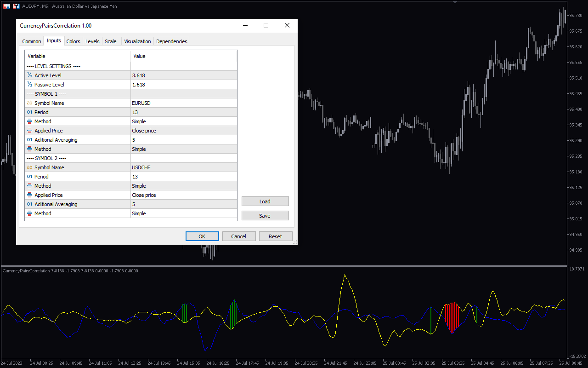Image resolution: width=588 pixels, height=368 pixels.
Task: Maximize the CurrencyPairsCorrelation dialog
Action: point(266,26)
